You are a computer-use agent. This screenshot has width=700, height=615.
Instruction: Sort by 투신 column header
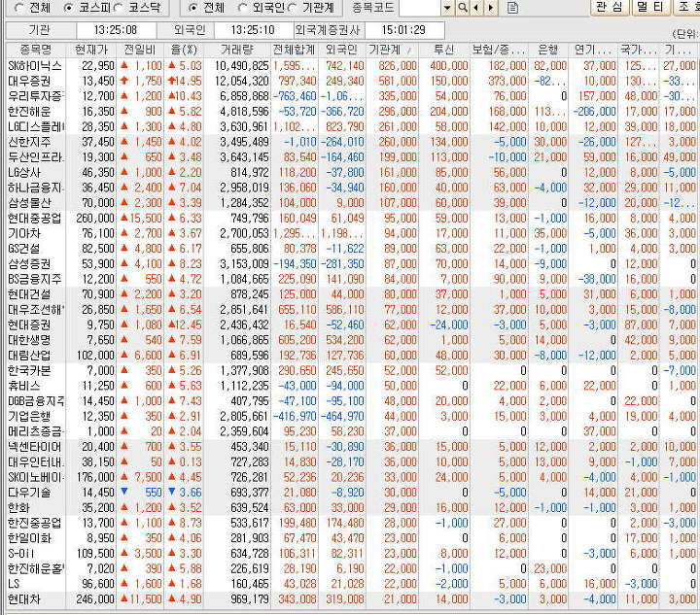click(x=443, y=50)
